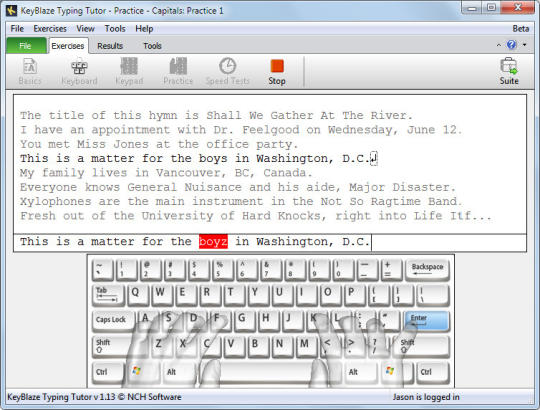Click the right Ctrl key
The height and width of the screenshot is (410, 540).
(433, 373)
